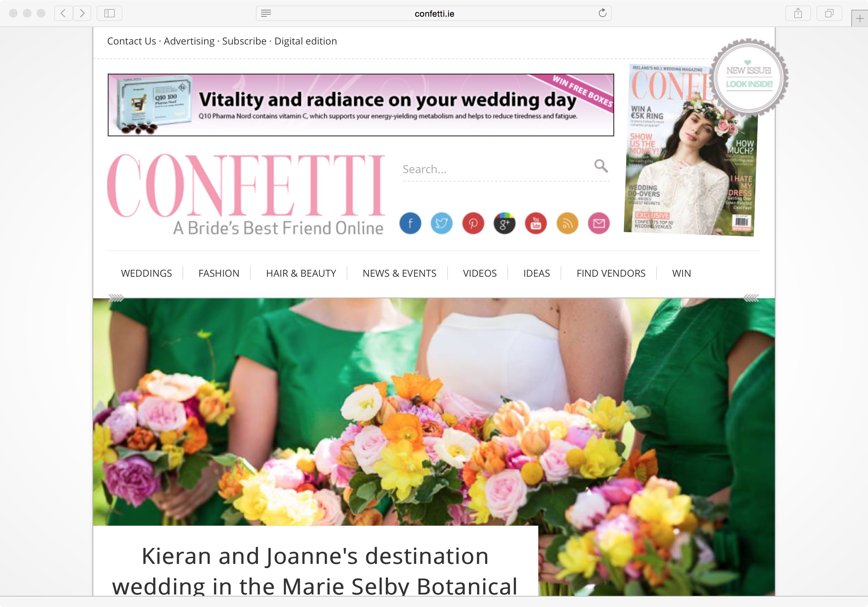Screen dimensions: 868x607
Task: Follow the Subscribe link
Action: [244, 41]
